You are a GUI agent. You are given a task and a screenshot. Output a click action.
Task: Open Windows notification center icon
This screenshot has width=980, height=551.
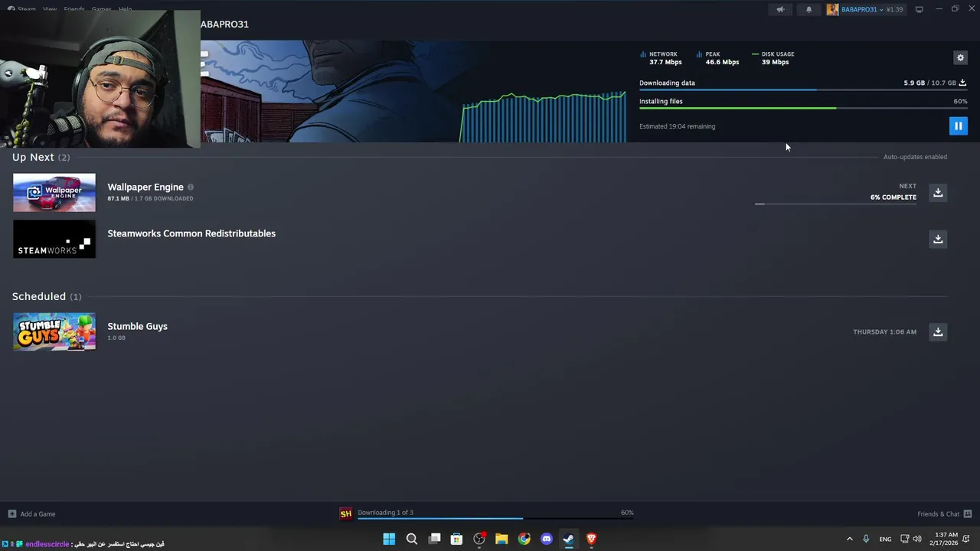tap(967, 540)
